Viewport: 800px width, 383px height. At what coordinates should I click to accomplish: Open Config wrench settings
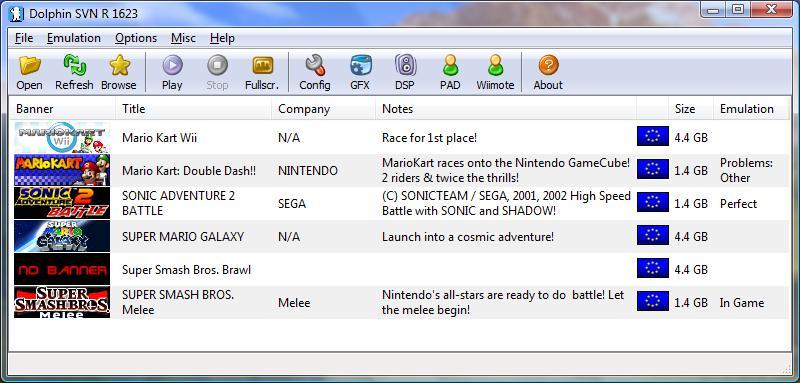[315, 65]
